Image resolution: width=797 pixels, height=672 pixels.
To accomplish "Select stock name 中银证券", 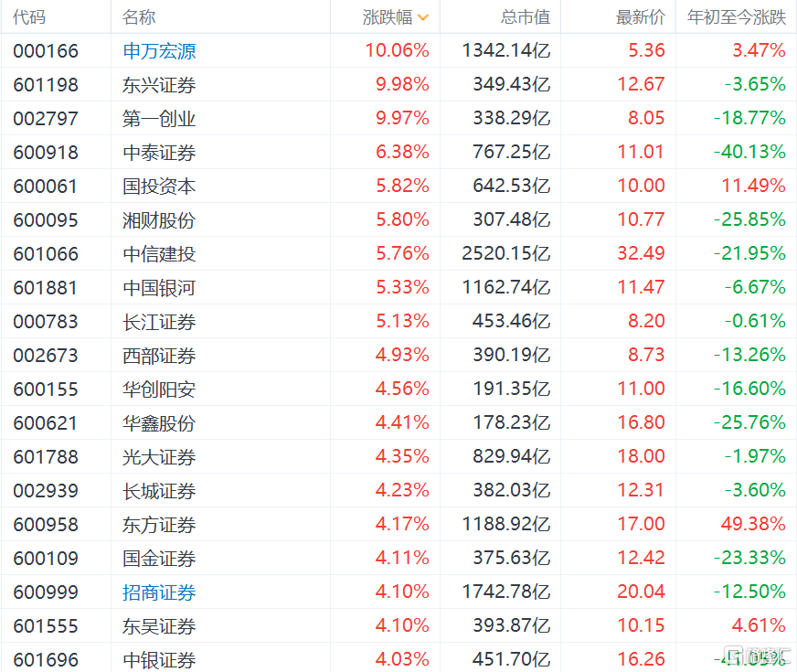I will pos(159,660).
